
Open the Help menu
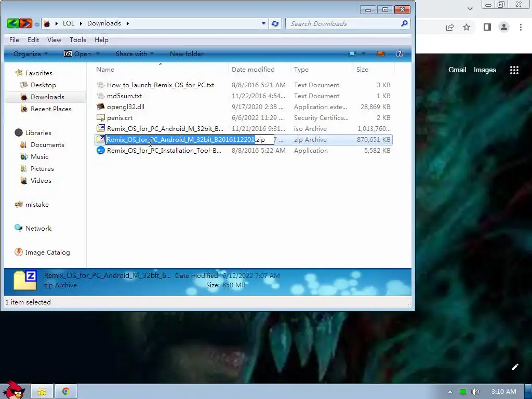101,39
